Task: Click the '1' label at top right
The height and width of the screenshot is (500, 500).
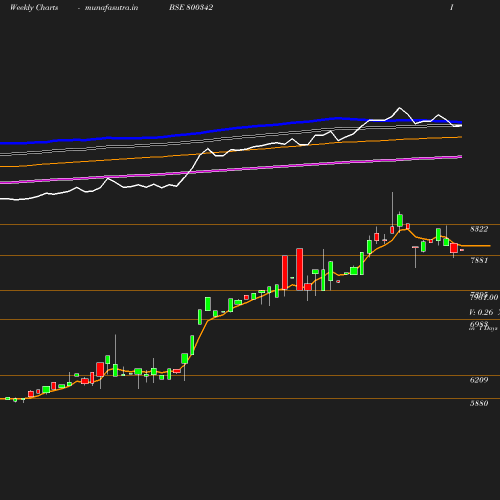Action: tap(452, 7)
